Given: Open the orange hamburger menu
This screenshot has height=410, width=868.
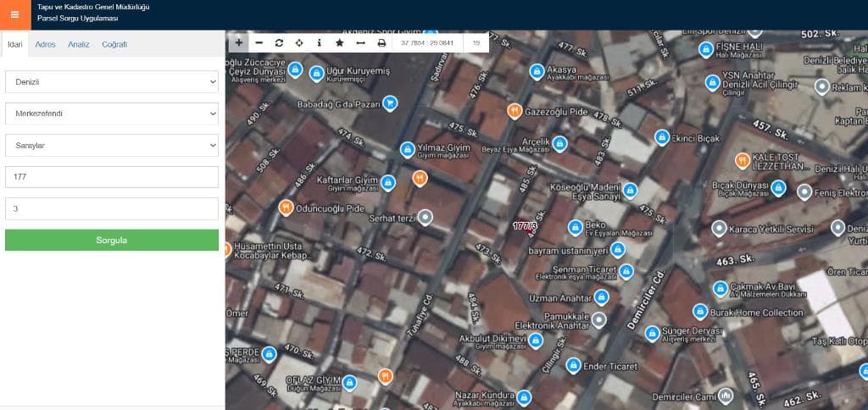Looking at the screenshot, I should tap(15, 15).
